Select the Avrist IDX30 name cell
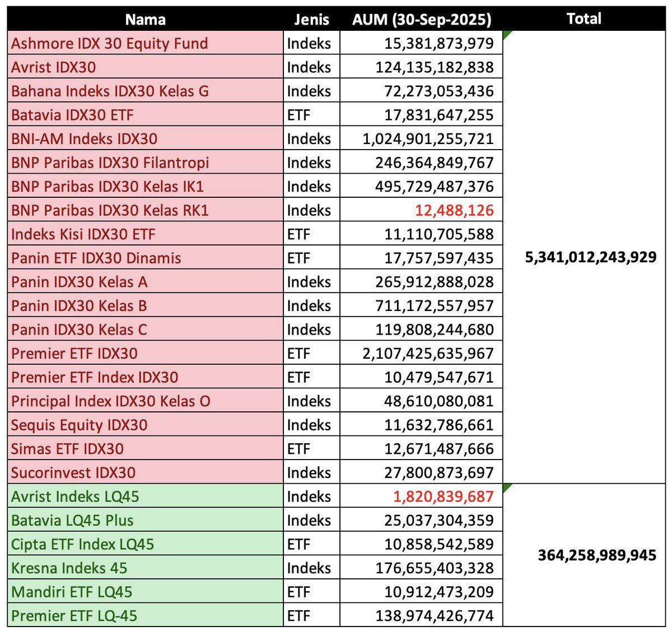672x631 pixels. [146, 67]
